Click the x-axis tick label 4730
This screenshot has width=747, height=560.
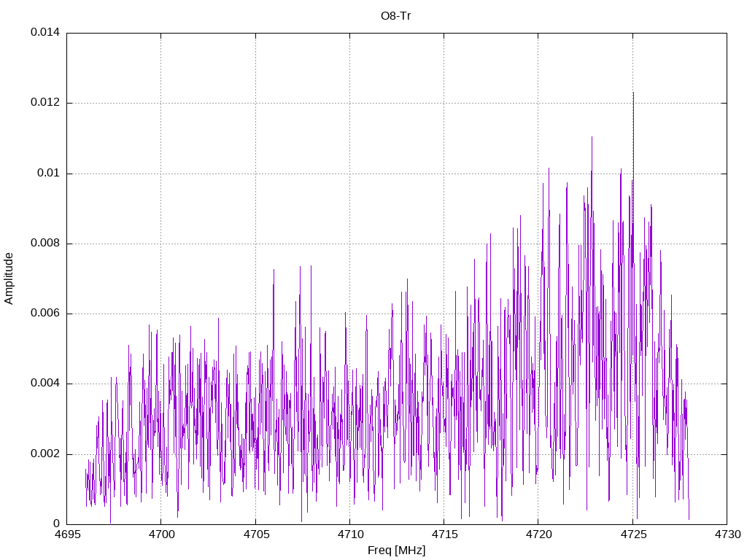(727, 534)
